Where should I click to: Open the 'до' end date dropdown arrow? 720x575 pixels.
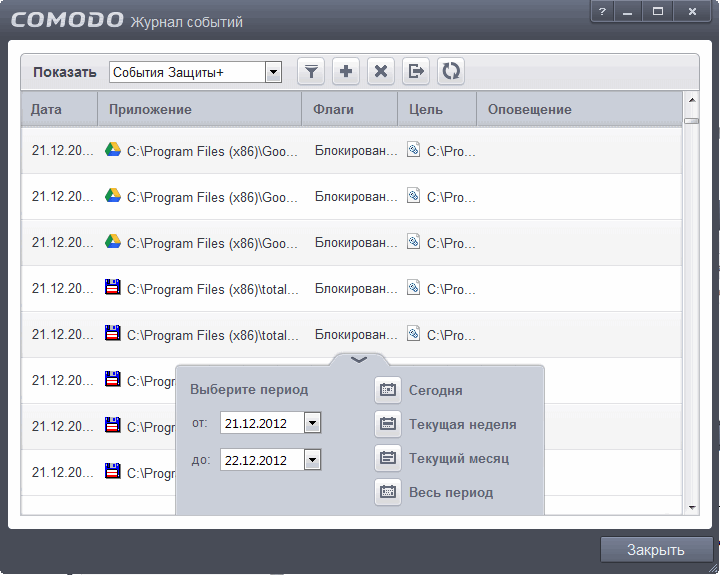pyautogui.click(x=312, y=459)
